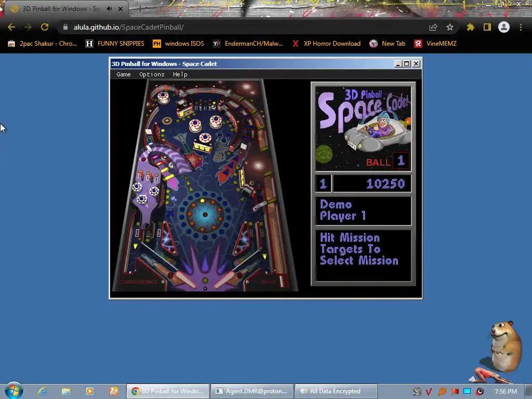This screenshot has height=399, width=532.
Task: Toggle the browser side panel icon
Action: (x=487, y=27)
